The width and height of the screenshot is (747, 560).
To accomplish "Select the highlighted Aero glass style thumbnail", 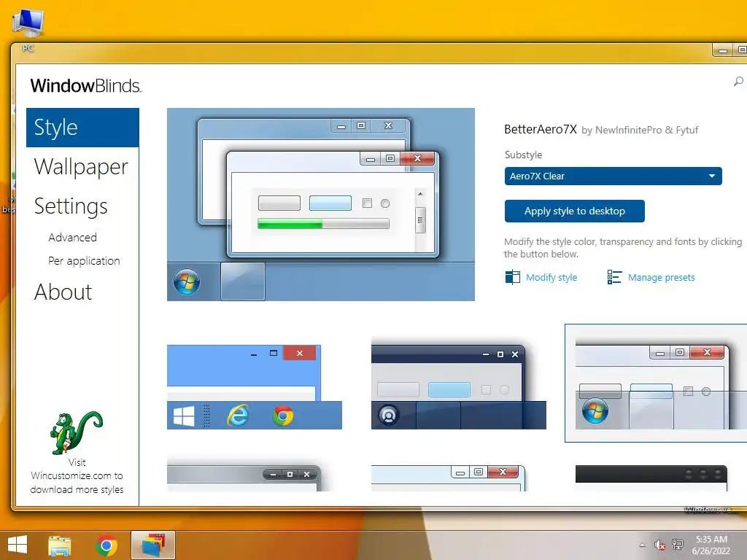I will tap(657, 384).
